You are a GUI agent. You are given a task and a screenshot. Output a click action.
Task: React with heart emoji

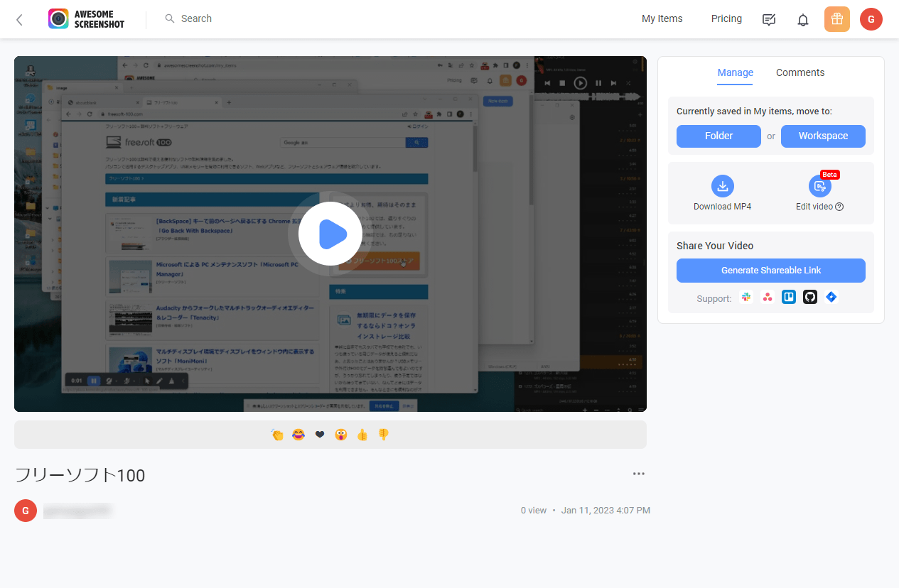pyautogui.click(x=320, y=435)
